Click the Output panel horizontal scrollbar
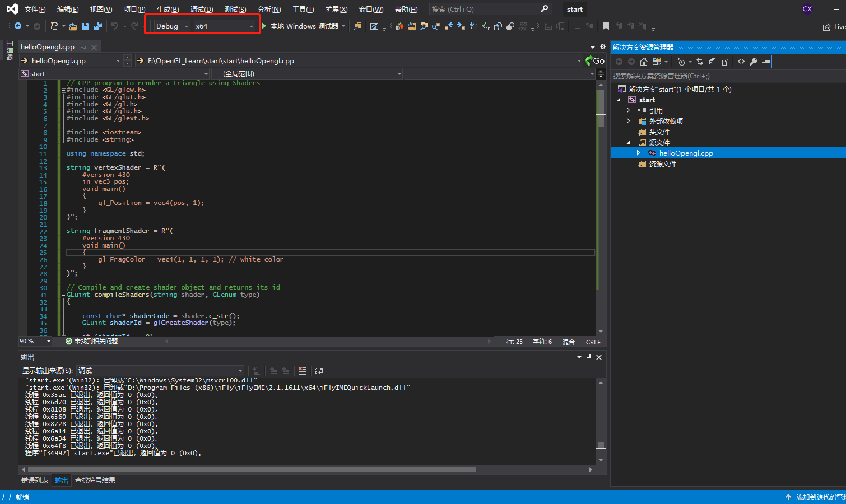This screenshot has height=504, width=846. tap(252, 469)
